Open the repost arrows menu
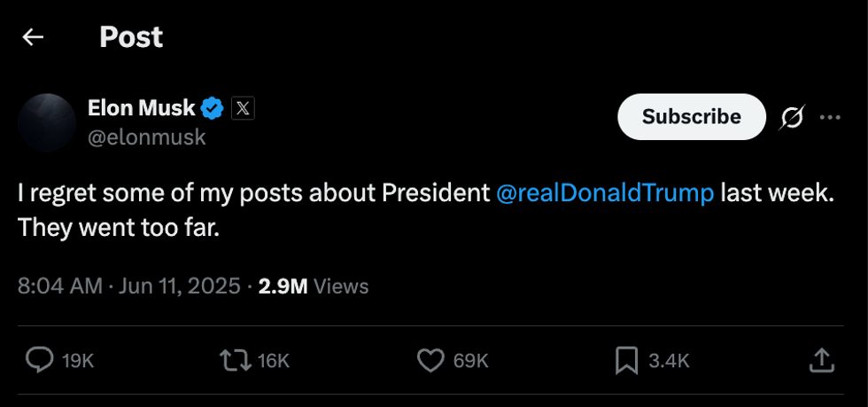868x407 pixels. (233, 359)
